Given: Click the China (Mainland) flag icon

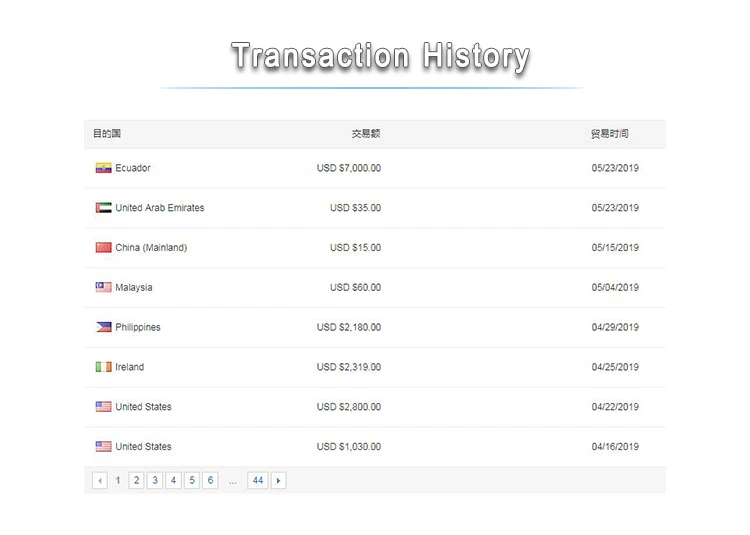Looking at the screenshot, I should tap(103, 248).
